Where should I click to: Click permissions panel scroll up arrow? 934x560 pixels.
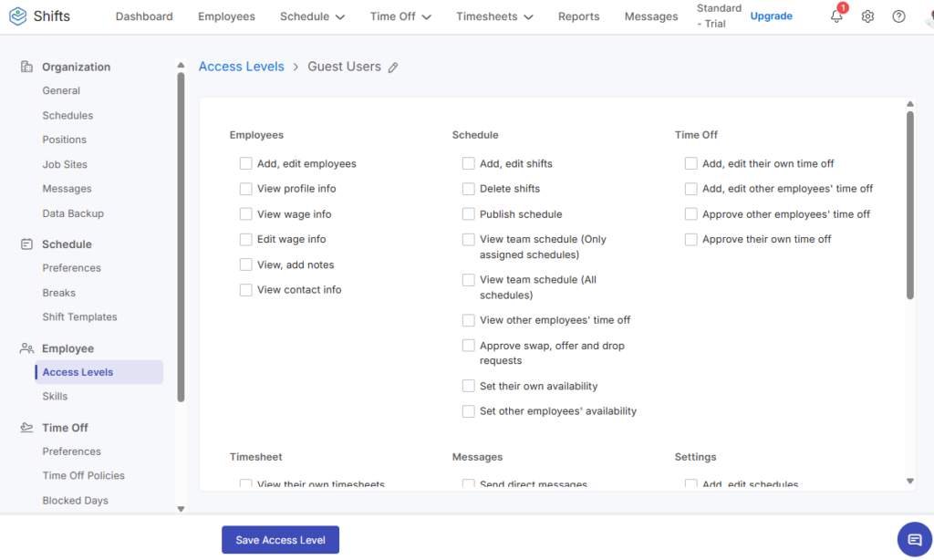909,104
